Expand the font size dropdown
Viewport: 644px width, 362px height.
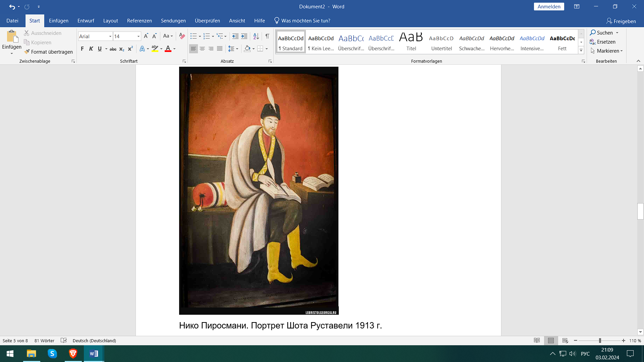click(x=138, y=36)
